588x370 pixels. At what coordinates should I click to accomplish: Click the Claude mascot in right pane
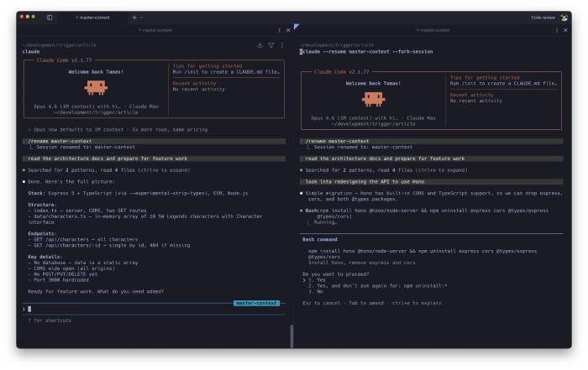click(x=374, y=100)
